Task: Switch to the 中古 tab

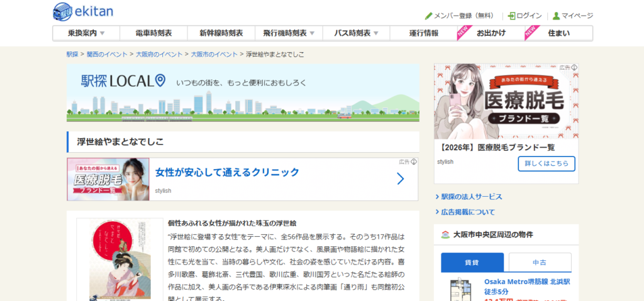Action: (540, 262)
